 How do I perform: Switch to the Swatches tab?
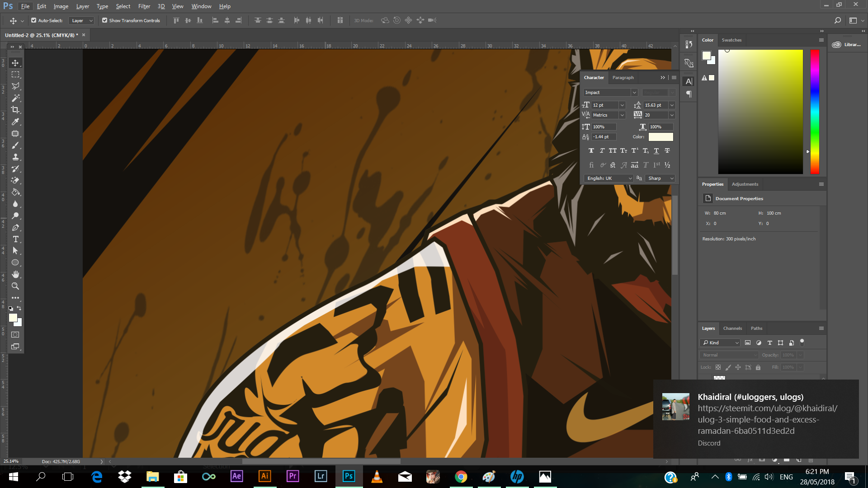click(731, 40)
